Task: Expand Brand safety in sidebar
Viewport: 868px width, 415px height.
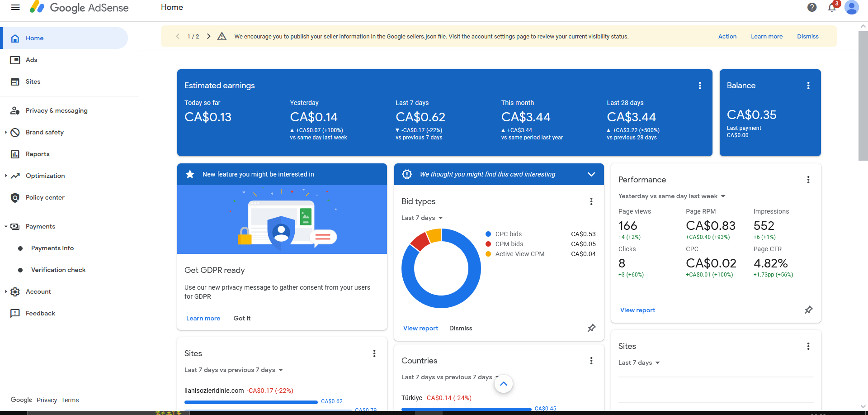Action: click(x=6, y=132)
